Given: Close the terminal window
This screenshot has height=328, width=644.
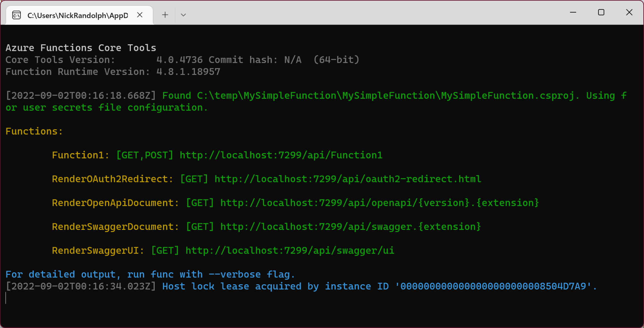Looking at the screenshot, I should pos(629,12).
